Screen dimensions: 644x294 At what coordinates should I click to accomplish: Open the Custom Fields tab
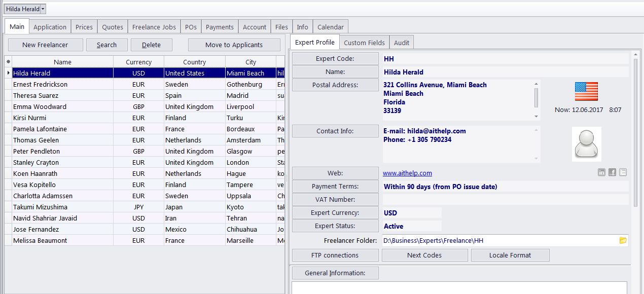[364, 43]
